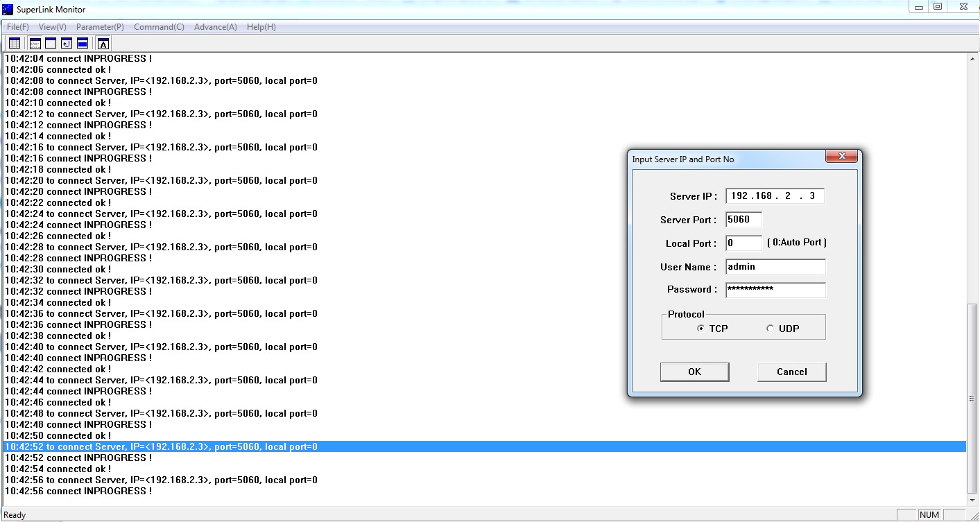Click into the User Name field
This screenshot has width=980, height=522.
(775, 267)
